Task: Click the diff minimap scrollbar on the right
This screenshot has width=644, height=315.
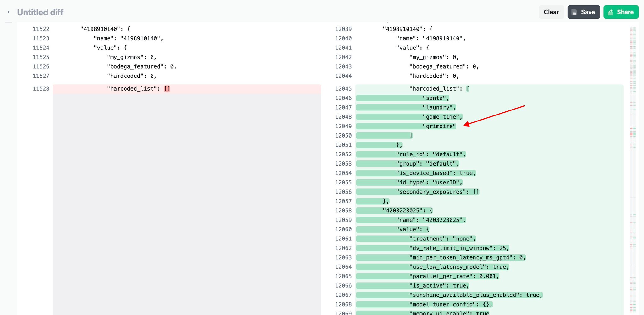Action: coord(633,170)
